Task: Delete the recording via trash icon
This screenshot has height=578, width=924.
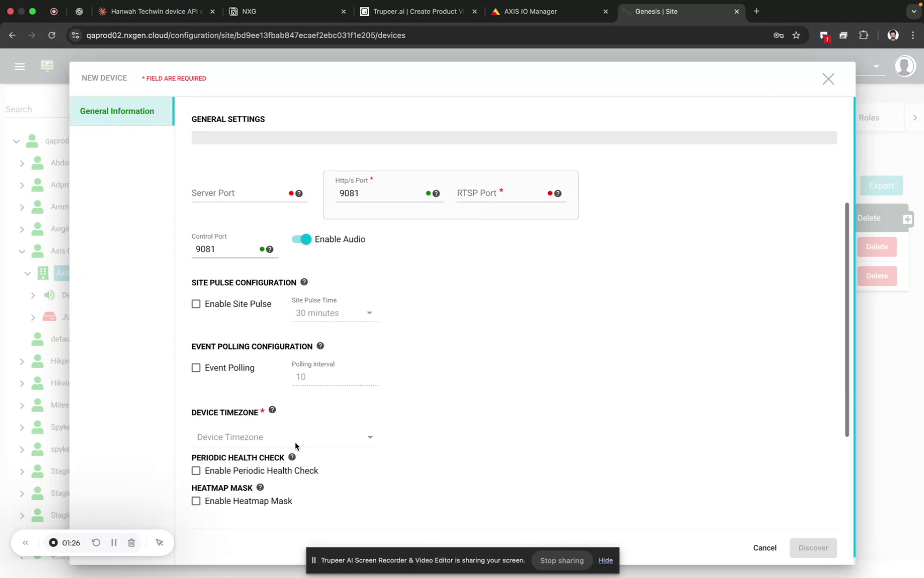Action: pyautogui.click(x=132, y=542)
